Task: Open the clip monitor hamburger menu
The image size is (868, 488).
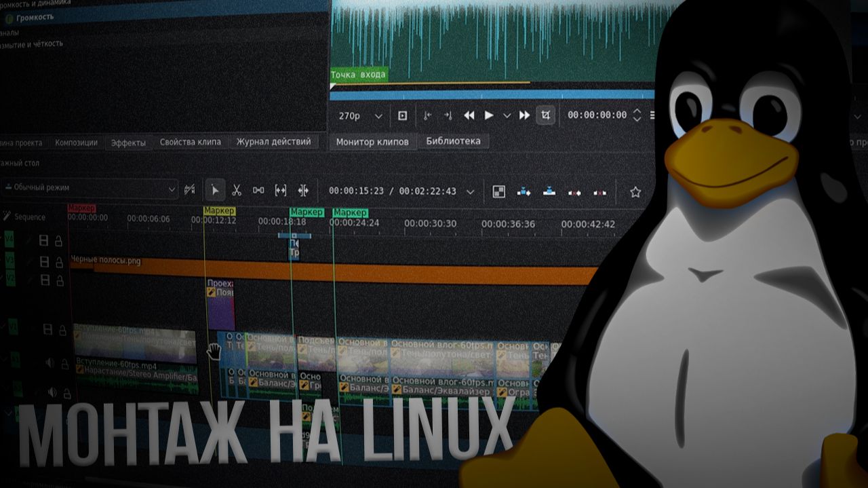Action: tap(652, 115)
